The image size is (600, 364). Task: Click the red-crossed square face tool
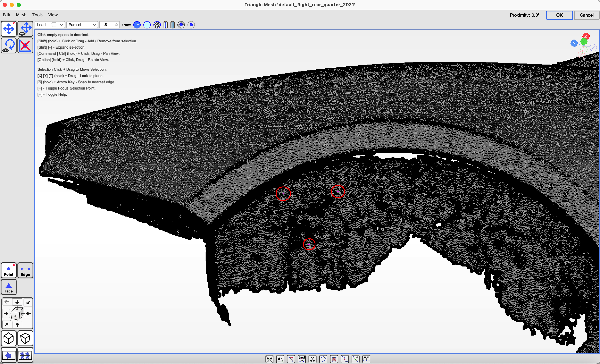point(334,359)
